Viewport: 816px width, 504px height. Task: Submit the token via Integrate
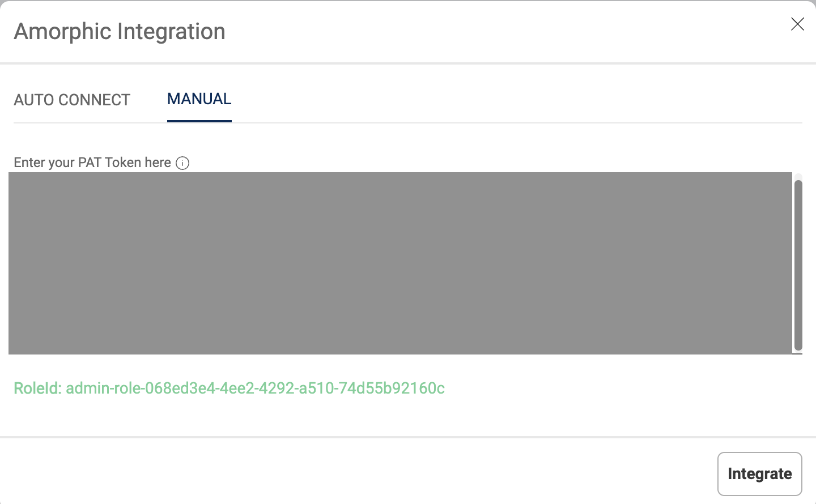760,474
